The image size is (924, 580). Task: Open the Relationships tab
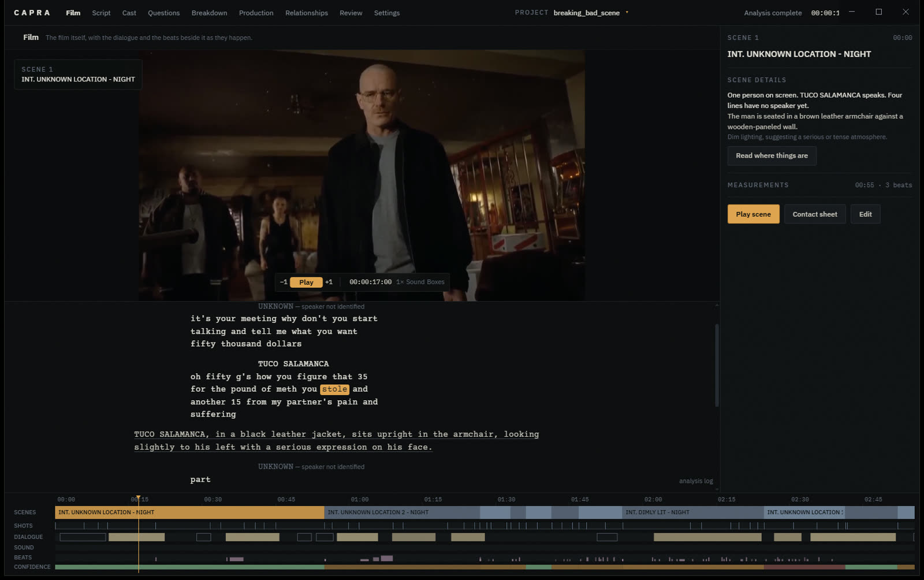click(306, 13)
